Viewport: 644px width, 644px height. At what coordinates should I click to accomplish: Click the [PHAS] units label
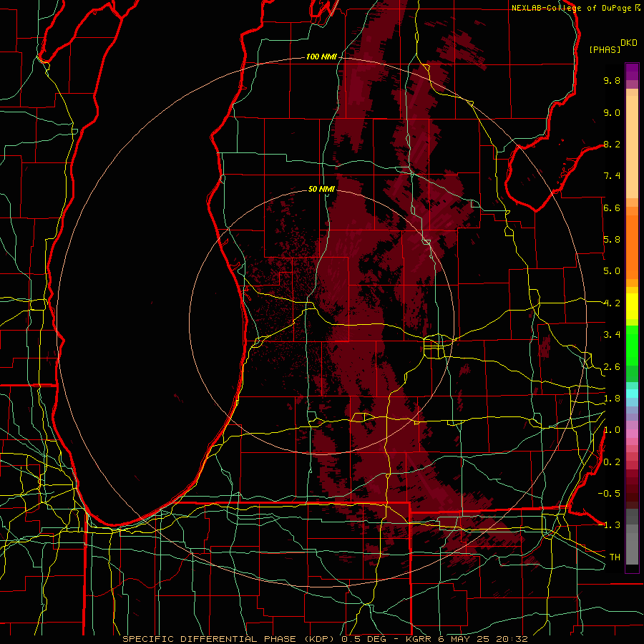click(x=605, y=50)
